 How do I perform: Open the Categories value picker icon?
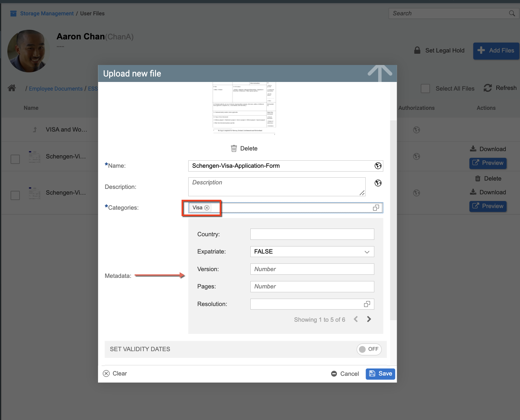pos(376,208)
